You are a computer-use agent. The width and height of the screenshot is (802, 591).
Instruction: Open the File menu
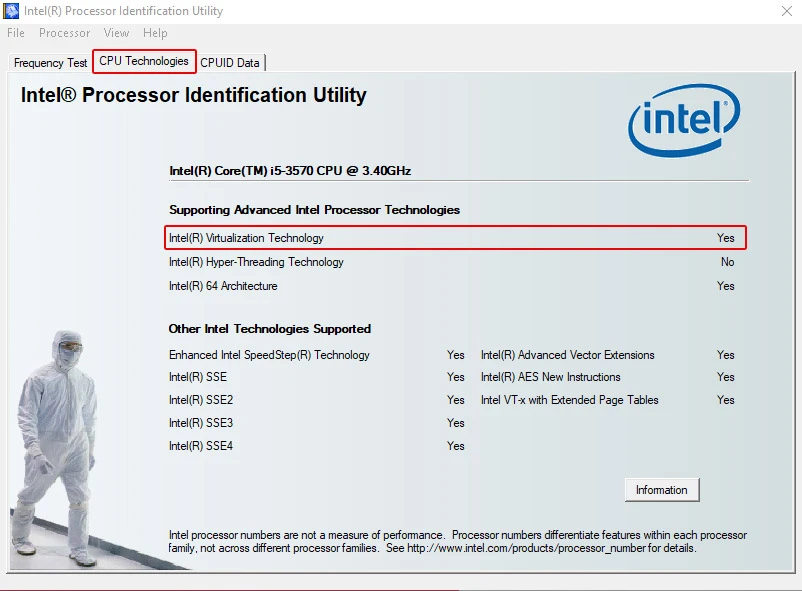coord(15,32)
